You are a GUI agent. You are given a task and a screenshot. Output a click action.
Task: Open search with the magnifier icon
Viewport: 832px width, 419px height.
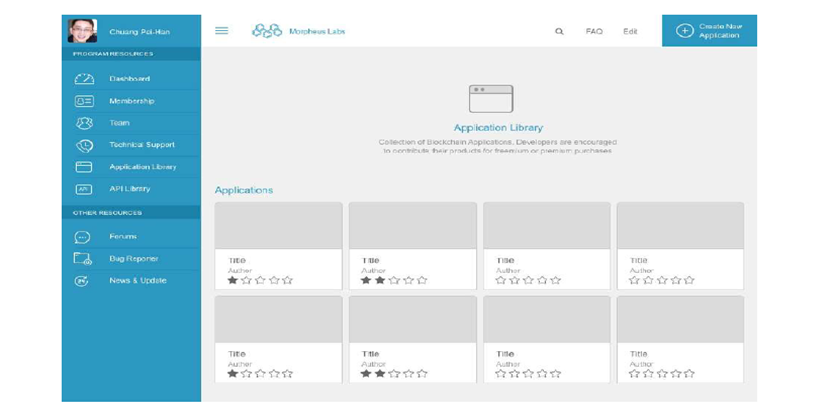[559, 31]
